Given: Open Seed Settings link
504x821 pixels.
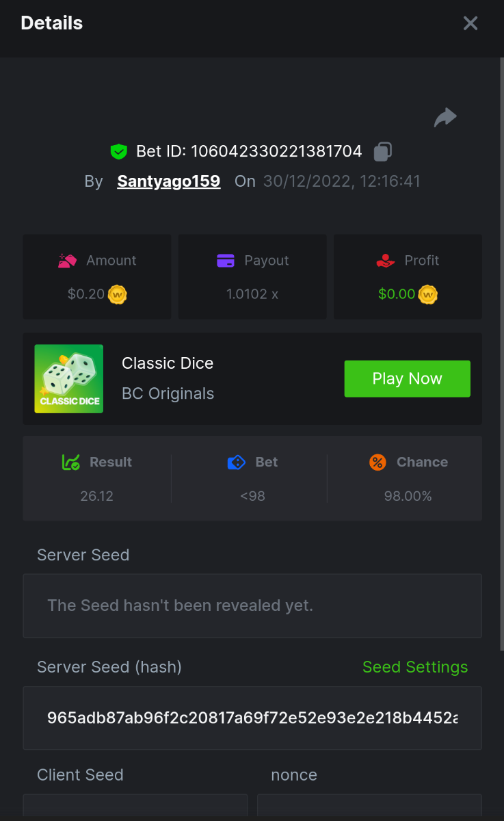Looking at the screenshot, I should 415,667.
